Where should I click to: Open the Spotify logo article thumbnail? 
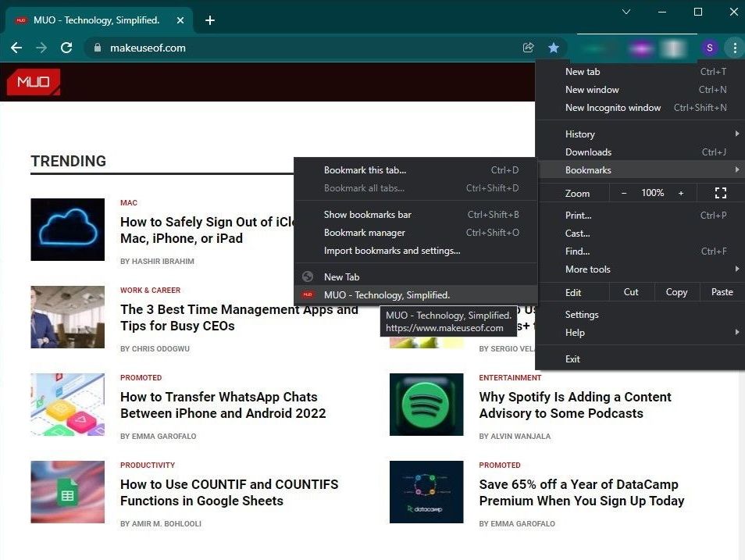[426, 404]
